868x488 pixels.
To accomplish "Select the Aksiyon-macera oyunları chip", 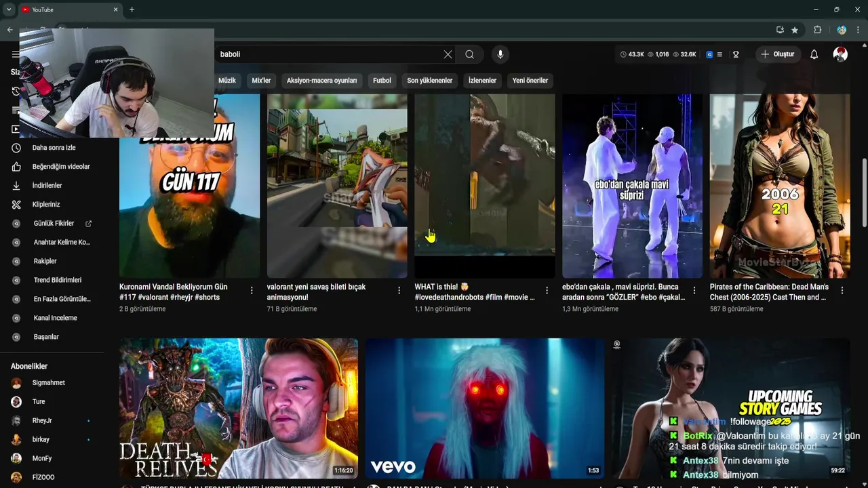I will click(x=321, y=81).
